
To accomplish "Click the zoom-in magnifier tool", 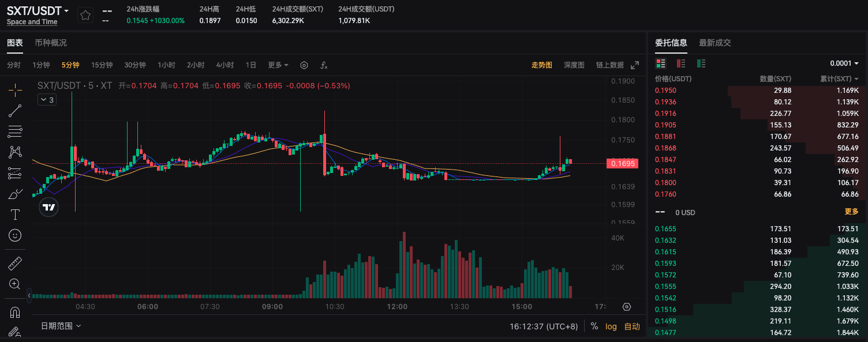I will [15, 284].
